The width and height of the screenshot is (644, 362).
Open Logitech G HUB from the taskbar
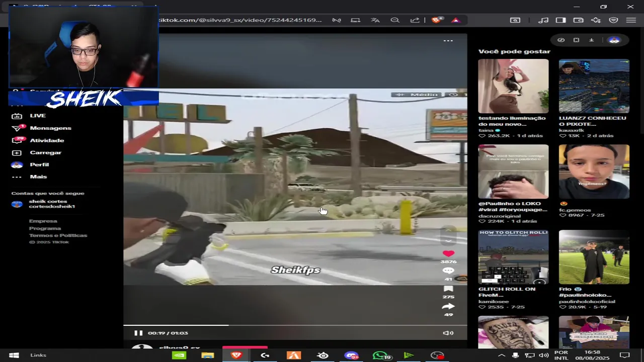pos(265,355)
